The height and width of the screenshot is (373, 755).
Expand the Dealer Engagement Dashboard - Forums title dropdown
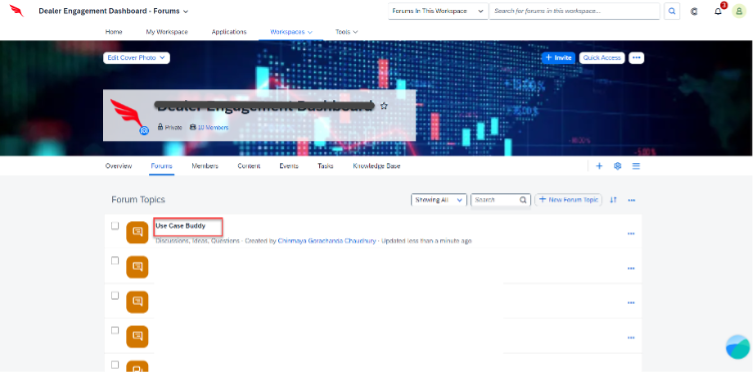(186, 11)
